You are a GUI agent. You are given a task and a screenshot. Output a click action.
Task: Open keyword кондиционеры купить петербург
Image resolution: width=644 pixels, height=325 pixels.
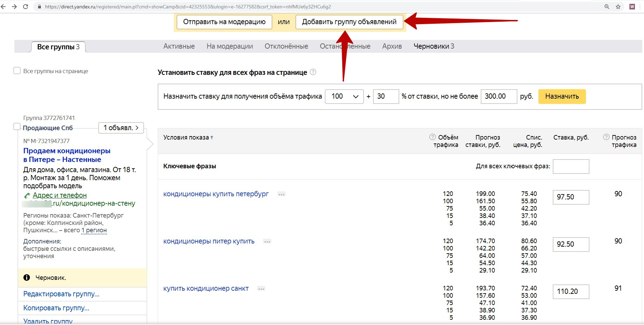click(x=216, y=194)
